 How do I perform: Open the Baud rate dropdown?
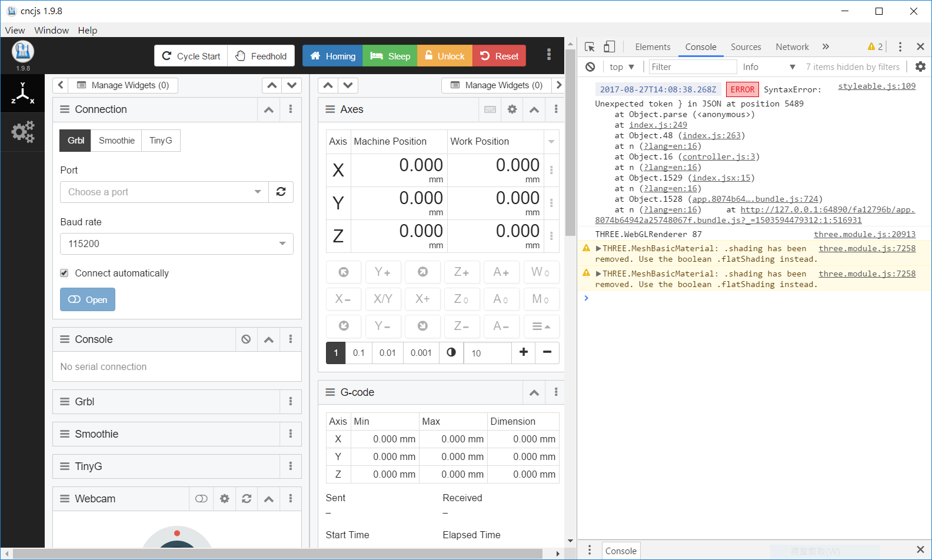click(x=177, y=244)
